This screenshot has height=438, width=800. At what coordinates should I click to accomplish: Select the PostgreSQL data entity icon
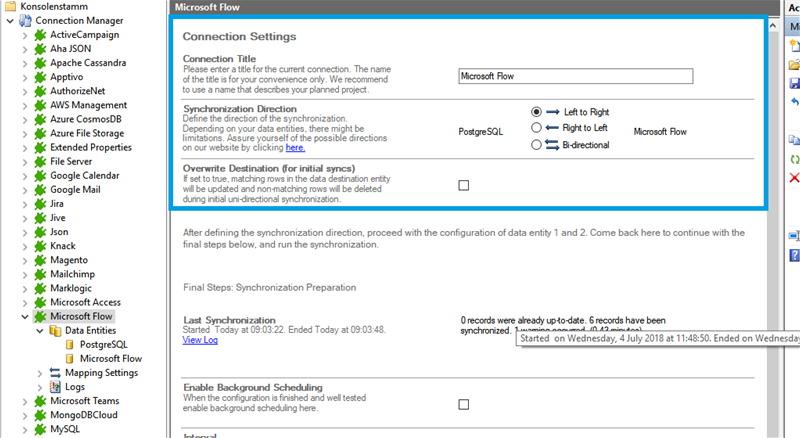(x=69, y=344)
